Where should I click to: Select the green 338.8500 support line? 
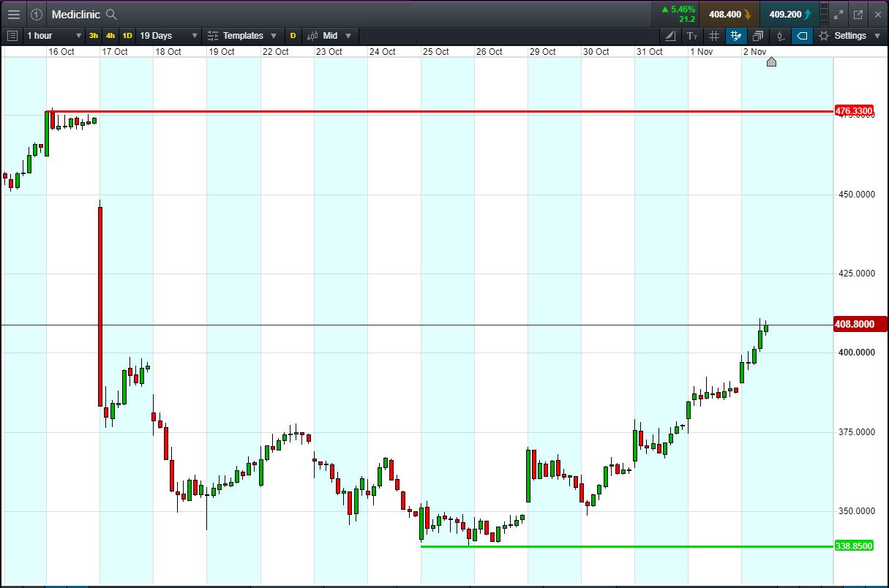627,546
